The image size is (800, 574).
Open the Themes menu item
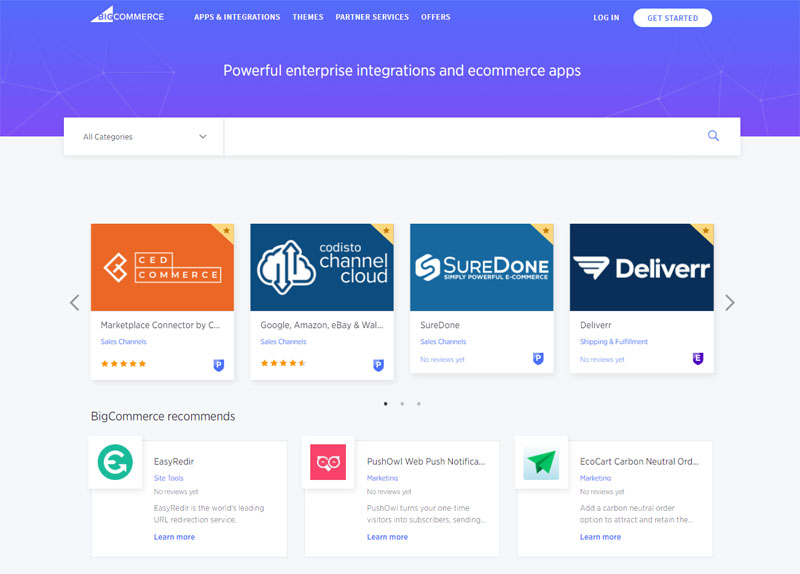[x=308, y=17]
